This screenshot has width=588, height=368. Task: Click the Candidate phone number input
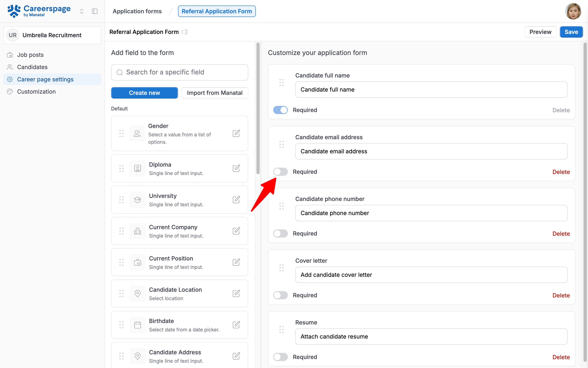click(x=431, y=213)
